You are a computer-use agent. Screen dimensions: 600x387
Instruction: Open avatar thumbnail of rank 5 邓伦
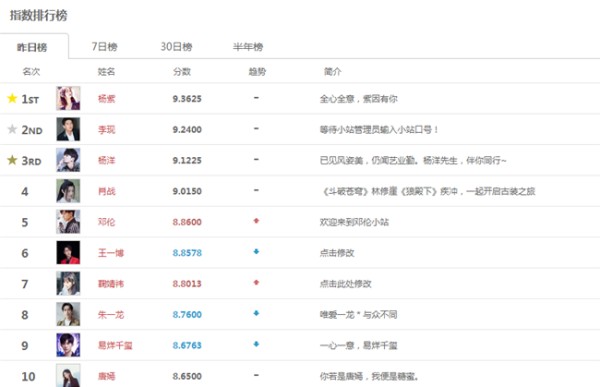click(x=68, y=222)
